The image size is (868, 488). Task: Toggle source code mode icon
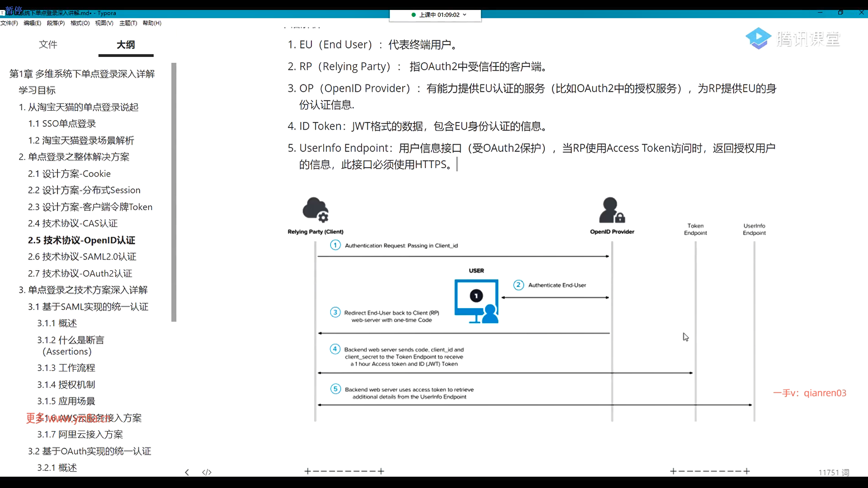207,472
